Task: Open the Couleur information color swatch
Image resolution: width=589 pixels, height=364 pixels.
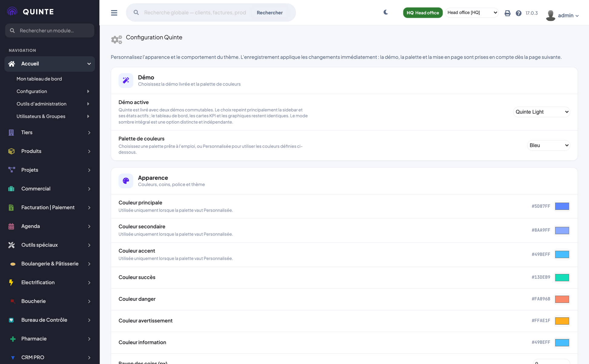Action: (x=562, y=343)
